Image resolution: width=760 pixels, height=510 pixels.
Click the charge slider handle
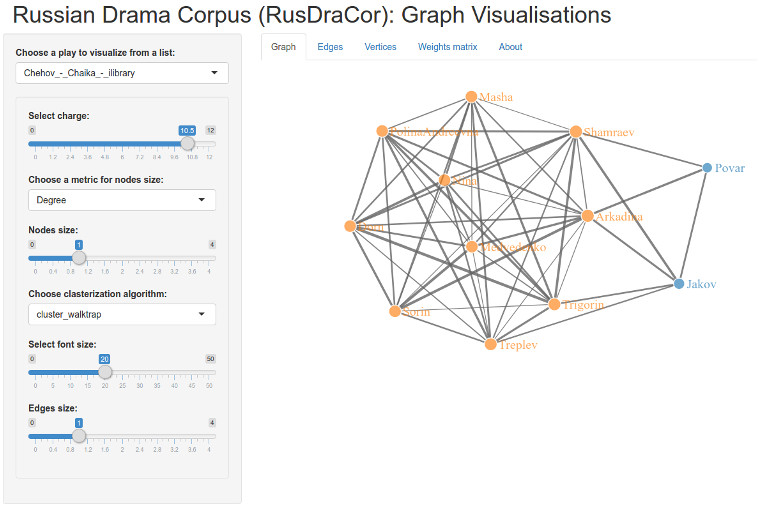tap(187, 143)
